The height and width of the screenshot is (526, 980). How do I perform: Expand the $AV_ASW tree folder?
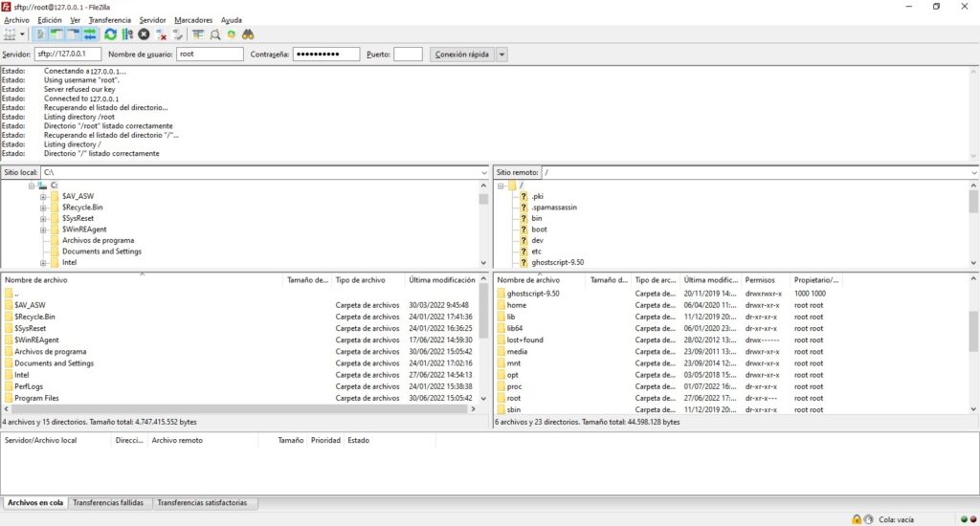[43, 197]
